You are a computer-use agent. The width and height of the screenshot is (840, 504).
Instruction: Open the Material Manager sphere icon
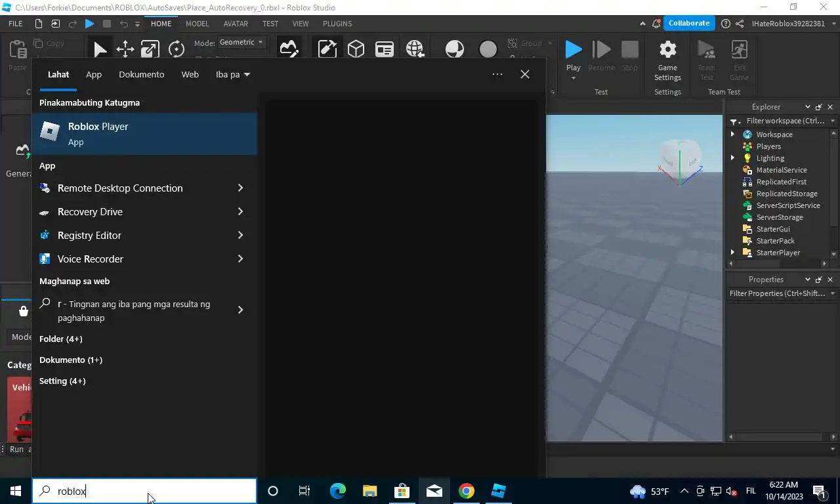(x=454, y=49)
